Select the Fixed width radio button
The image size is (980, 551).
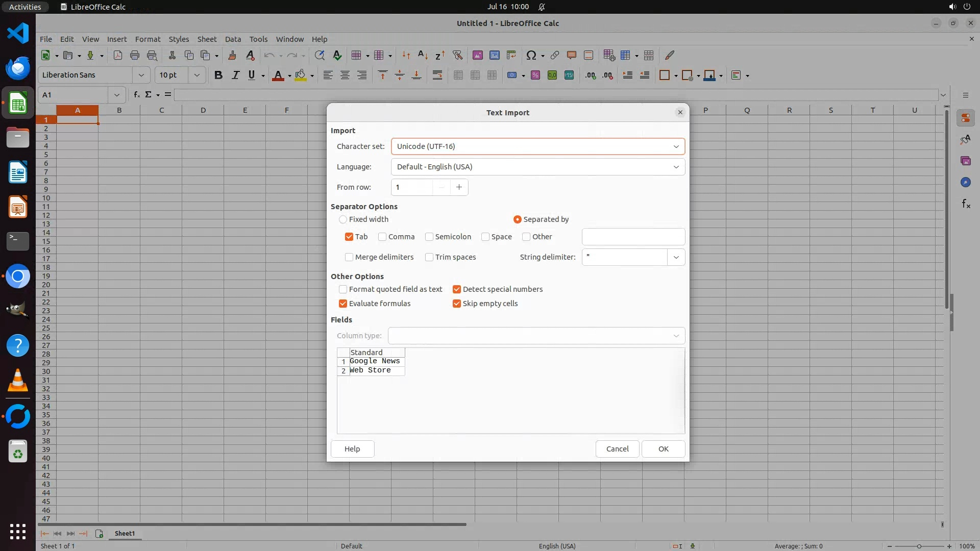click(x=343, y=219)
